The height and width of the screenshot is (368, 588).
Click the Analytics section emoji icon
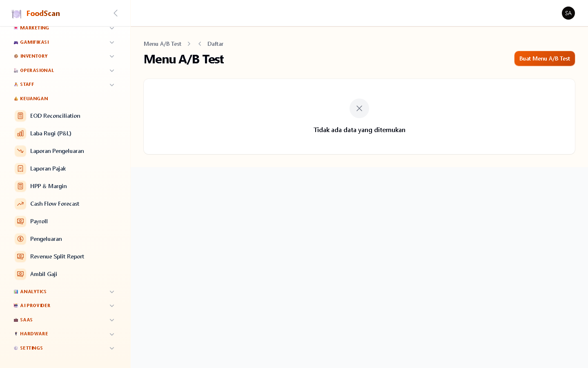pyautogui.click(x=16, y=292)
